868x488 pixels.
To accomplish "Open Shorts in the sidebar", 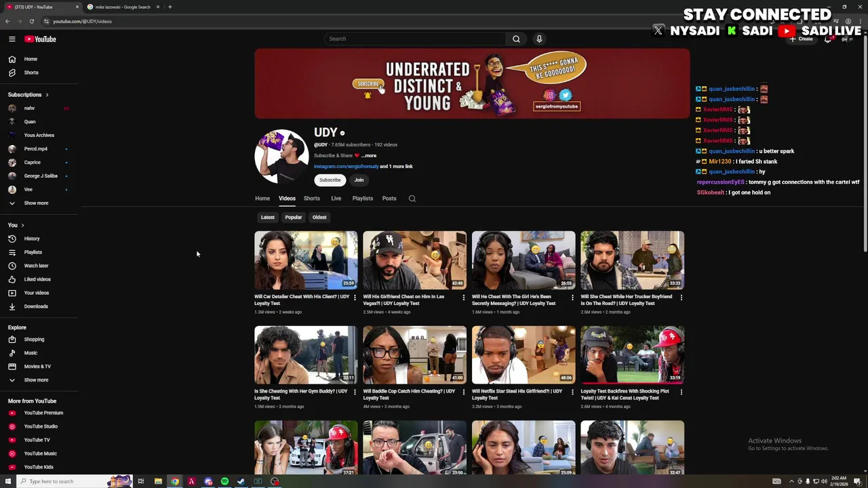I will (39, 73).
